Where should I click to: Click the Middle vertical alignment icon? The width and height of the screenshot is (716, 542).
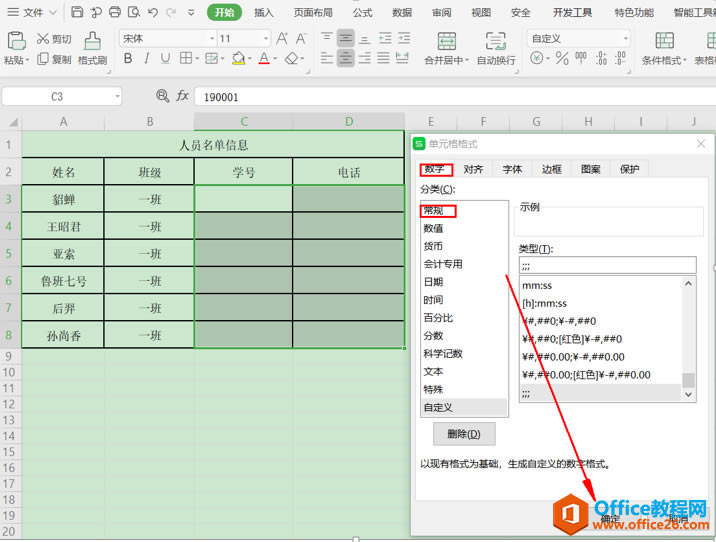346,38
